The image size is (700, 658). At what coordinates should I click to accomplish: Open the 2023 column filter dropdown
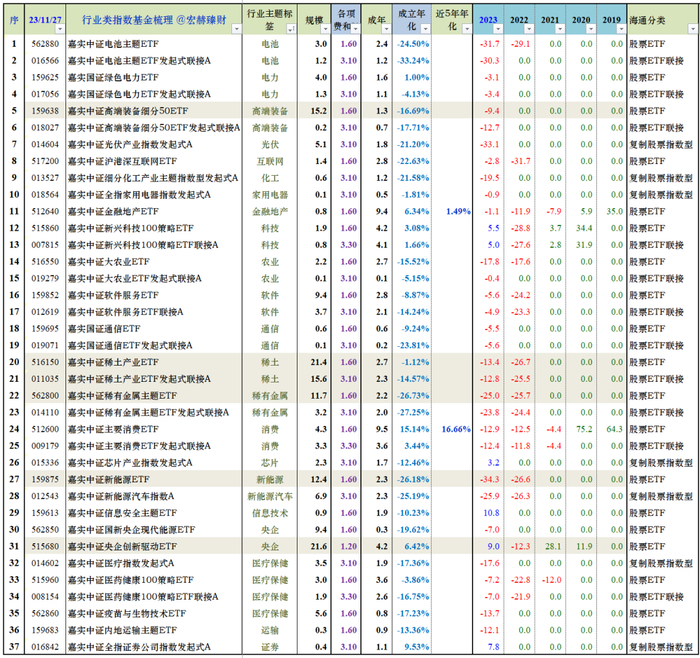[x=498, y=29]
